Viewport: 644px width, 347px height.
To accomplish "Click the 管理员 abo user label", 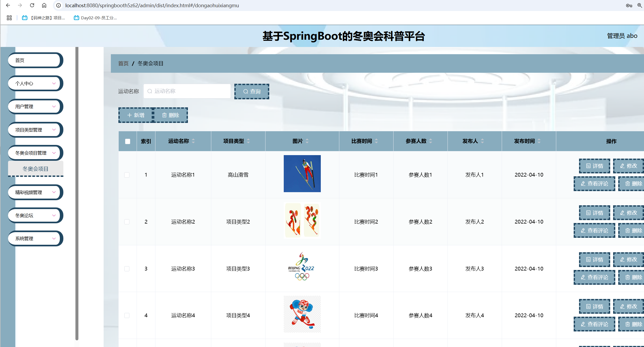I will (622, 36).
